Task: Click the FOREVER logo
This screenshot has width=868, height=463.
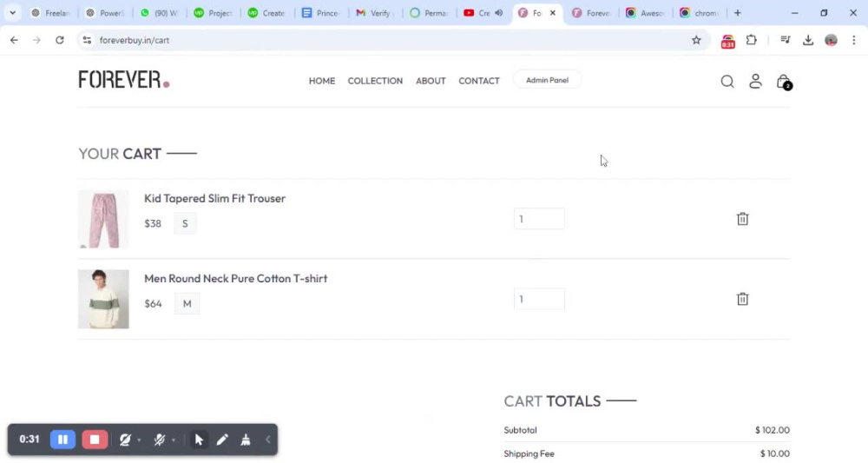Action: tap(124, 80)
